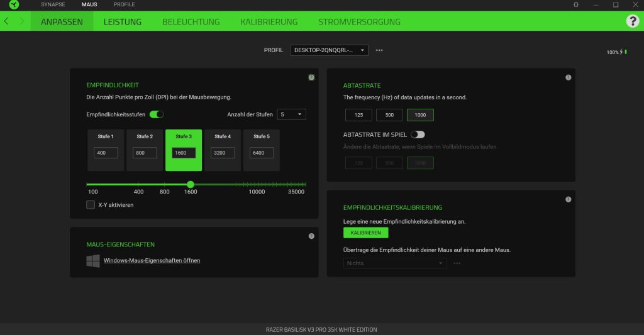Select 500 Hz polling rate
Viewport: 644px width, 335px height.
pos(389,115)
